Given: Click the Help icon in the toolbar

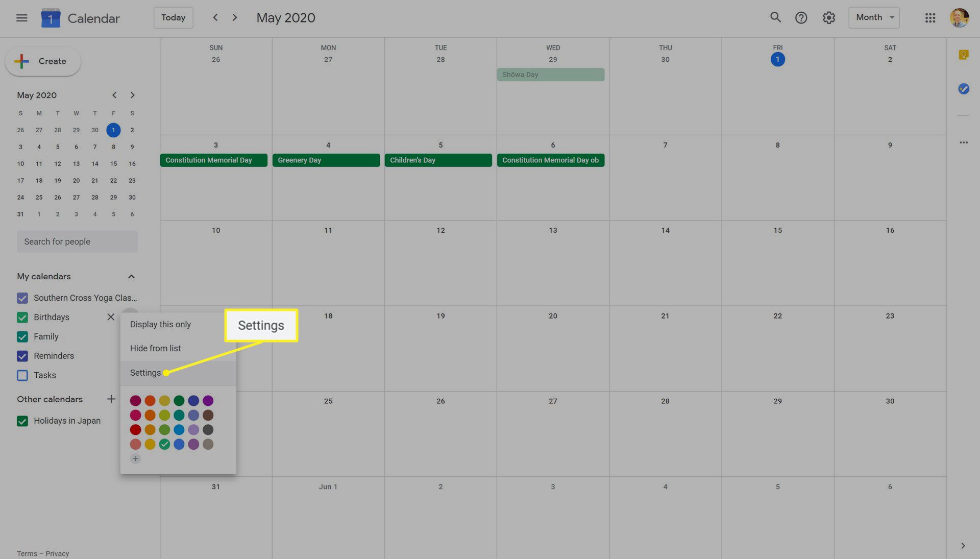Looking at the screenshot, I should pyautogui.click(x=801, y=17).
